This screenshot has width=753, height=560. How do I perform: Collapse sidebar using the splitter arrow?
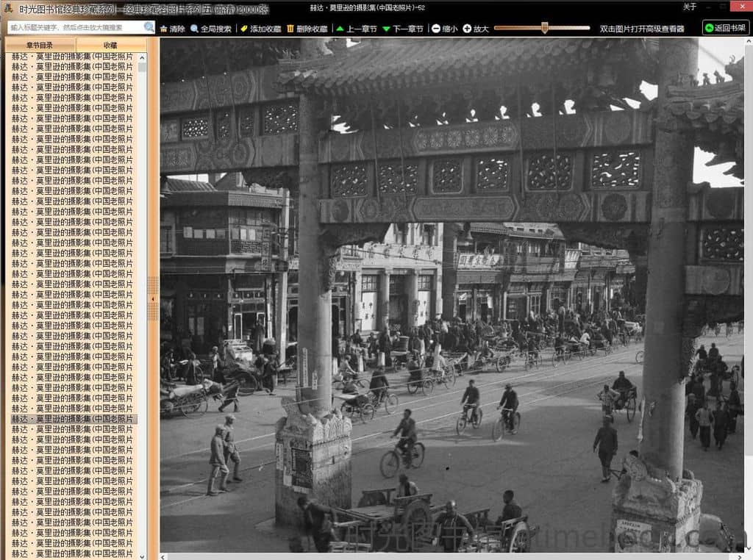click(x=153, y=299)
